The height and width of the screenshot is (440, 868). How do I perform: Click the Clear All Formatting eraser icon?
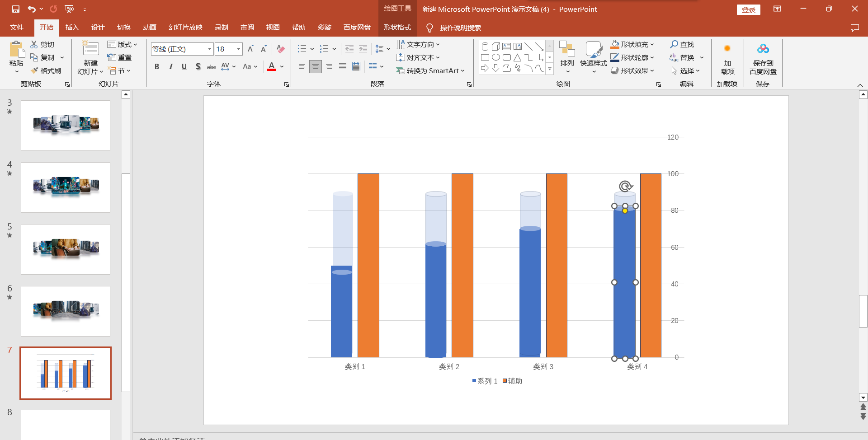[x=280, y=49]
